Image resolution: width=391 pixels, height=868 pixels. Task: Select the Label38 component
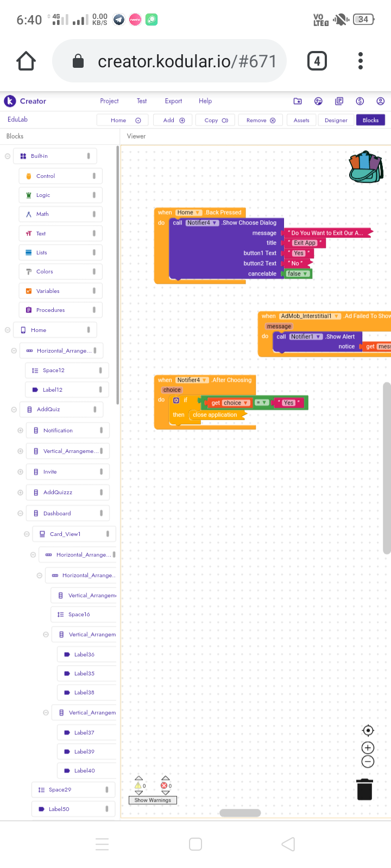(x=87, y=693)
